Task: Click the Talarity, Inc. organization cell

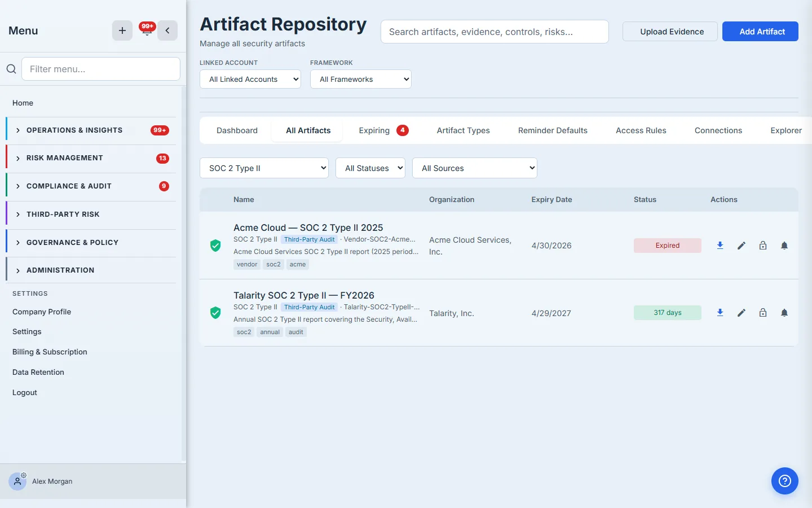Action: point(451,313)
